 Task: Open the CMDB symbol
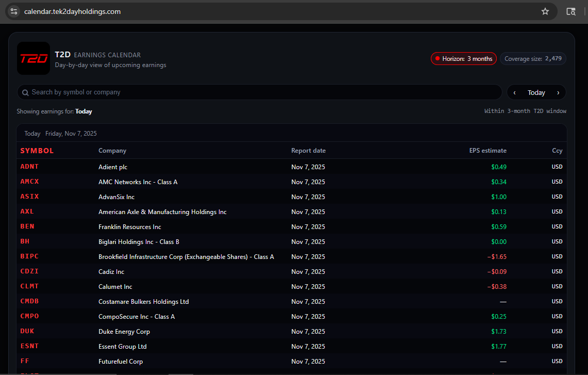pos(29,301)
